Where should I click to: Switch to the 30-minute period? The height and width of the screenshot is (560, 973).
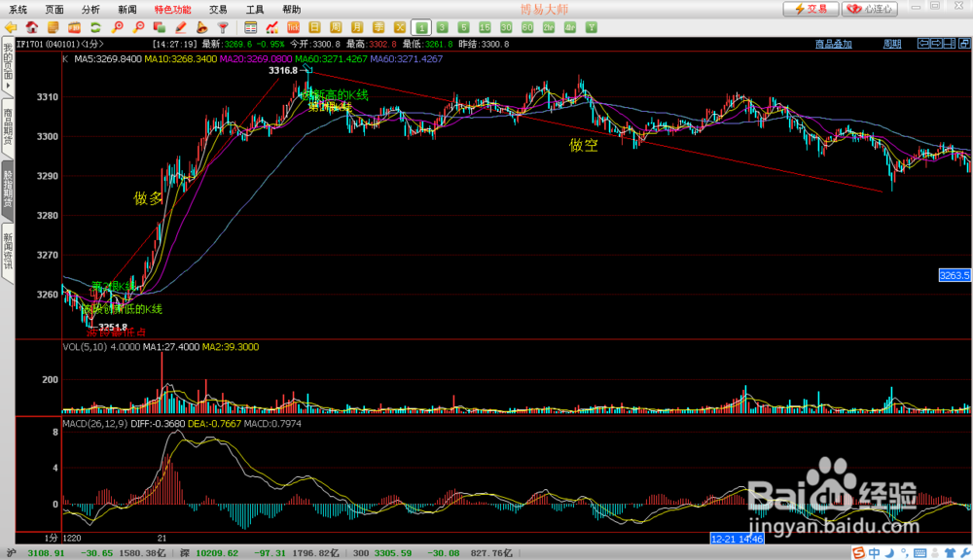point(506,27)
